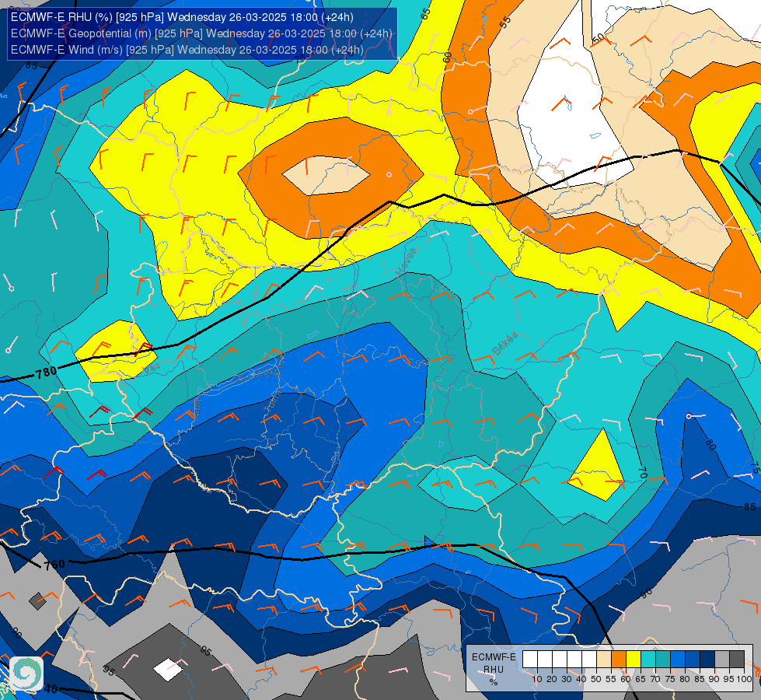Click the 20 tick label in legend
This screenshot has height=700, width=761.
pyautogui.click(x=552, y=679)
